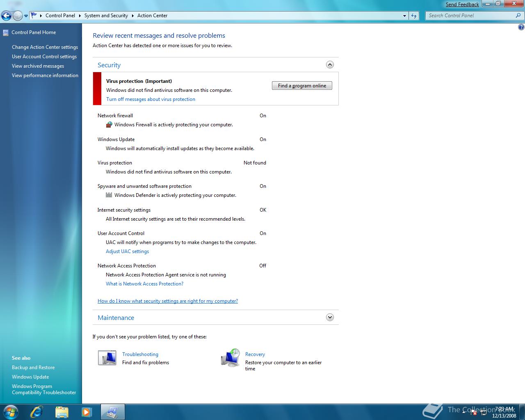Click the Security section heading
Image resolution: width=525 pixels, height=420 pixels.
tap(109, 65)
